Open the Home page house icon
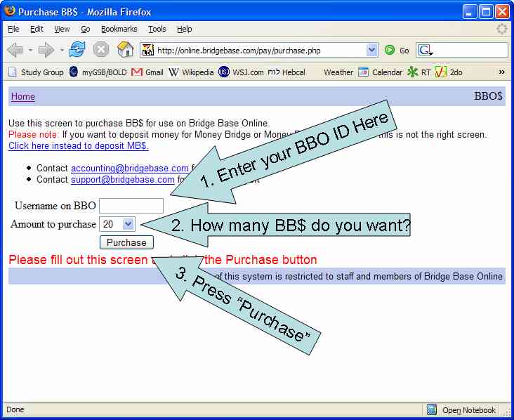The image size is (514, 420). pos(125,50)
